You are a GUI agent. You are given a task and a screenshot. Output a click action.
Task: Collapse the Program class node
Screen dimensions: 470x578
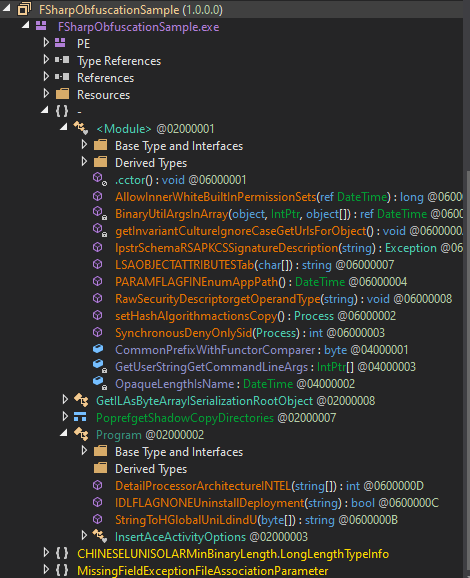tap(64, 433)
